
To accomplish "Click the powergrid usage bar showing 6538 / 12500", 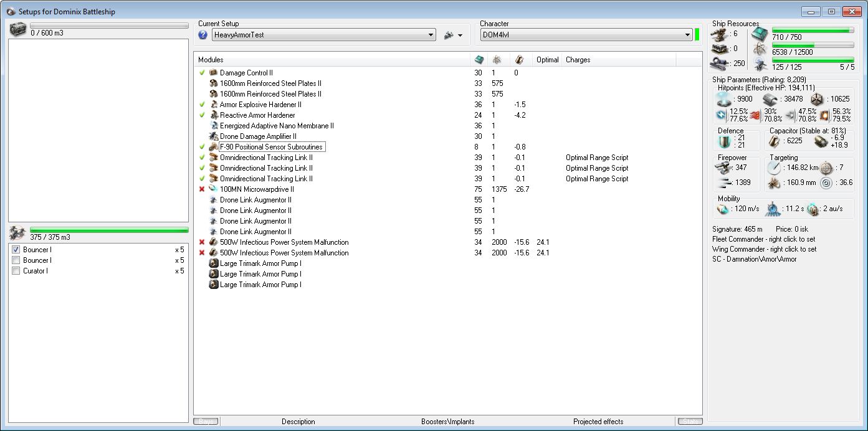I will coord(813,45).
